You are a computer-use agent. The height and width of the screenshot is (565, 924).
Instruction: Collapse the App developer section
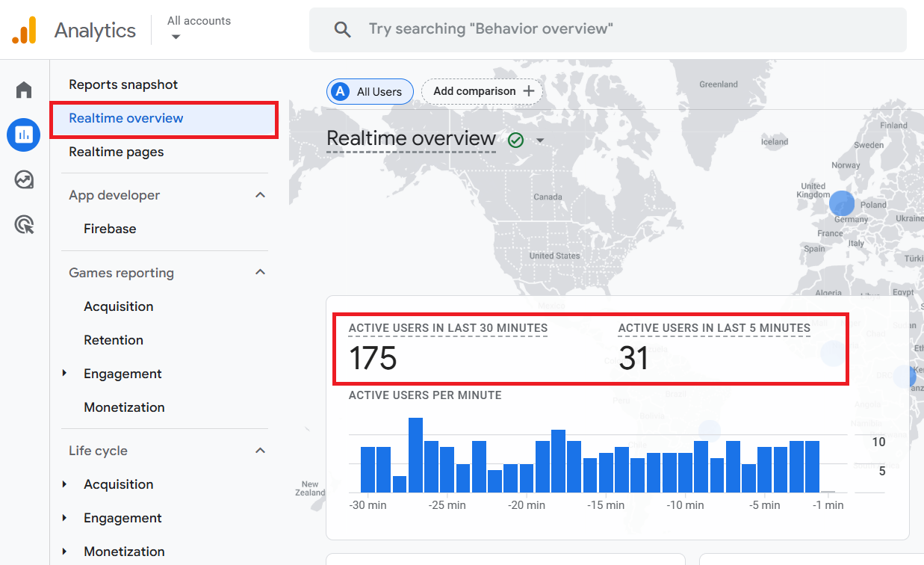(x=260, y=195)
